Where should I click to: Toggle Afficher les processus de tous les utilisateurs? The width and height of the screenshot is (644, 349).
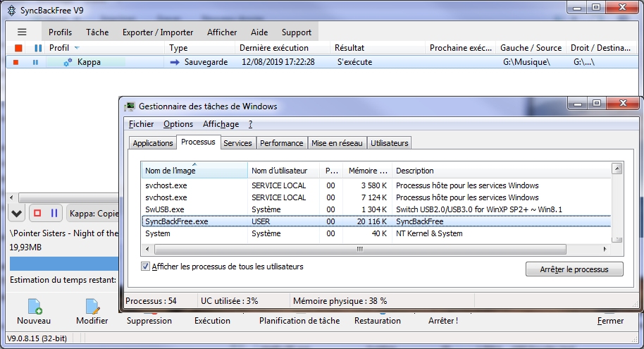click(145, 267)
